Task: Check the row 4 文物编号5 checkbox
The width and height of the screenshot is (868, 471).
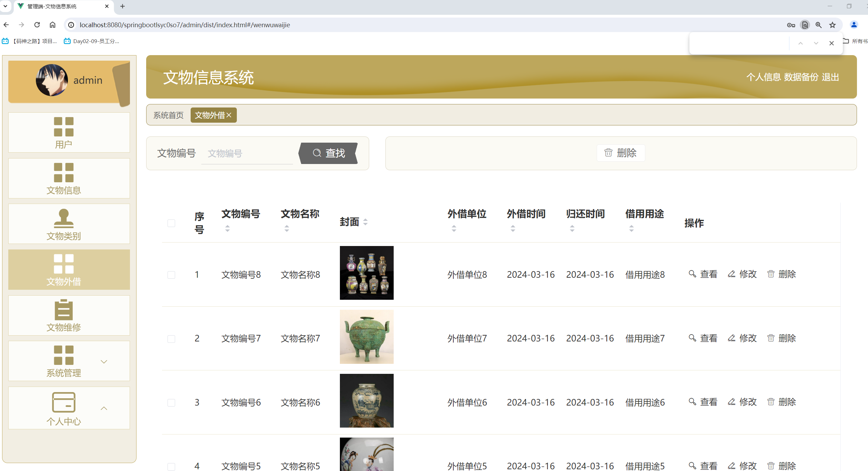Action: pos(171,467)
